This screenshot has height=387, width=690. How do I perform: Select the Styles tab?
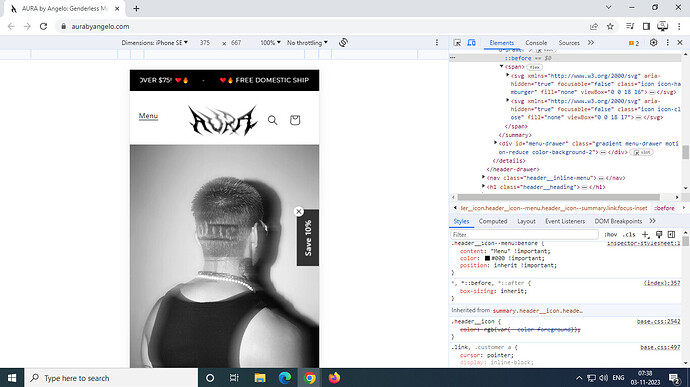pyautogui.click(x=461, y=221)
